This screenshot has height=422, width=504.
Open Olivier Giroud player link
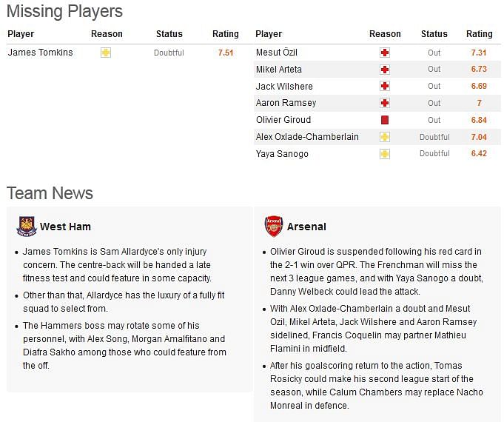point(283,120)
